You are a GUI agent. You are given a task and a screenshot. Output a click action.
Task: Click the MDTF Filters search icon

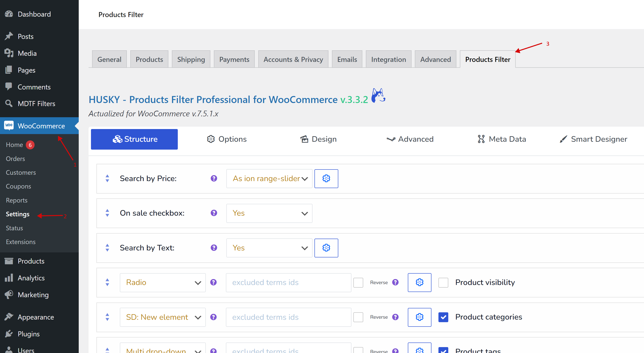tap(9, 103)
